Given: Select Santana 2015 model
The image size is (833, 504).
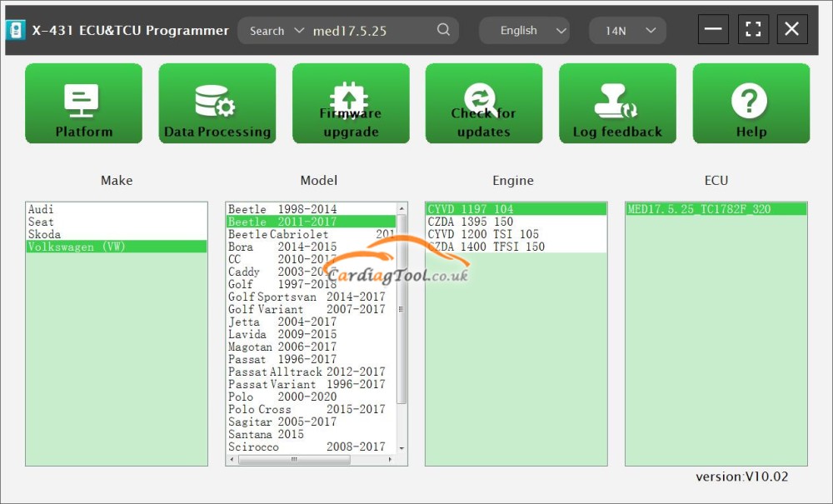Looking at the screenshot, I should coord(312,434).
